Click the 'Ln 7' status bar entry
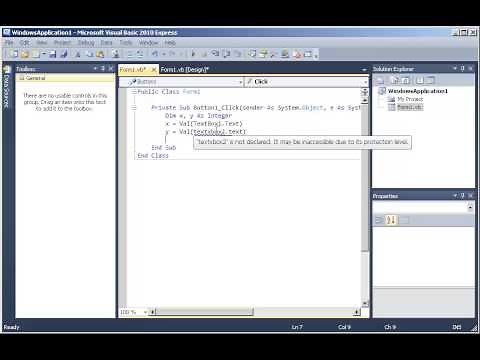 coord(297,327)
